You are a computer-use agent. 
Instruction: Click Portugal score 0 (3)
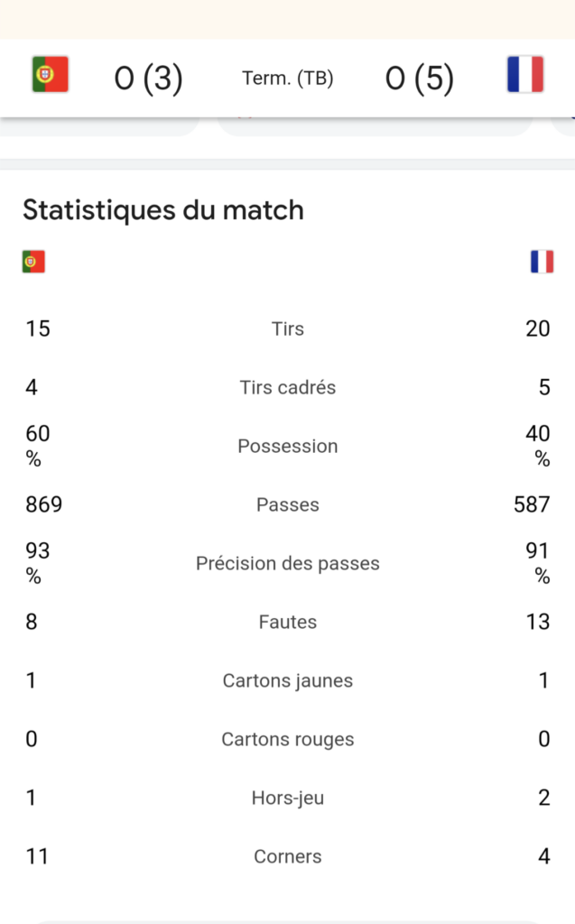tap(149, 78)
